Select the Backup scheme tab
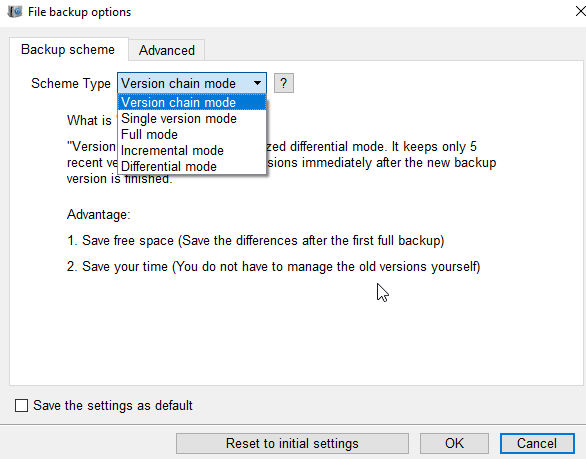The image size is (586, 459). click(68, 49)
